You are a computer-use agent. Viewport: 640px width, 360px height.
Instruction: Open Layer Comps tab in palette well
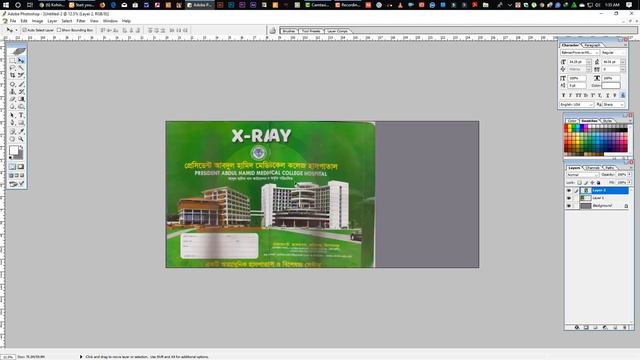(x=337, y=31)
